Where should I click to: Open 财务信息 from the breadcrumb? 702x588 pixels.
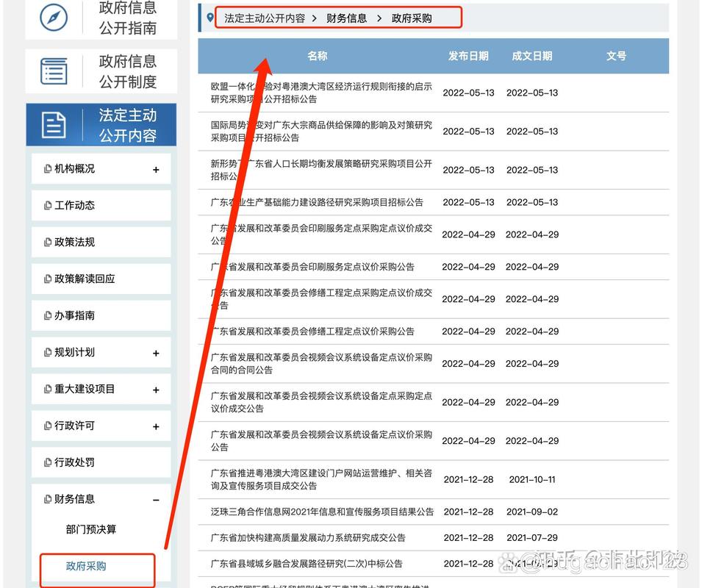pos(345,18)
